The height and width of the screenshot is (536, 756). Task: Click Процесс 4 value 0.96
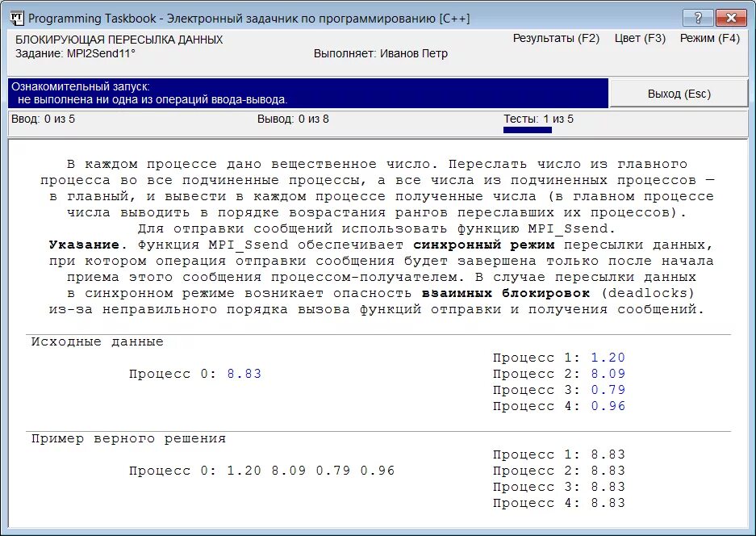tap(610, 406)
